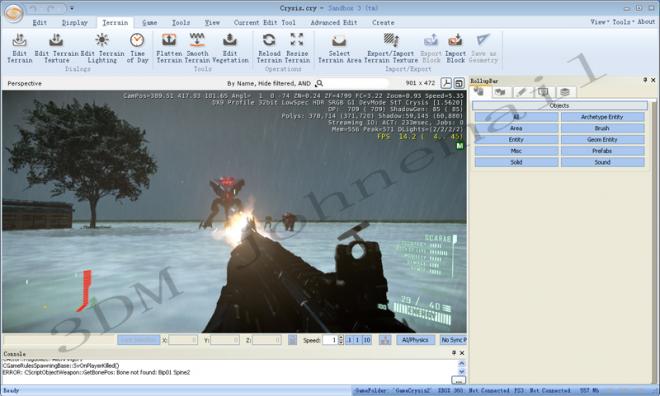The height and width of the screenshot is (396, 660).
Task: Toggle the AI/Physics button
Action: click(x=415, y=340)
